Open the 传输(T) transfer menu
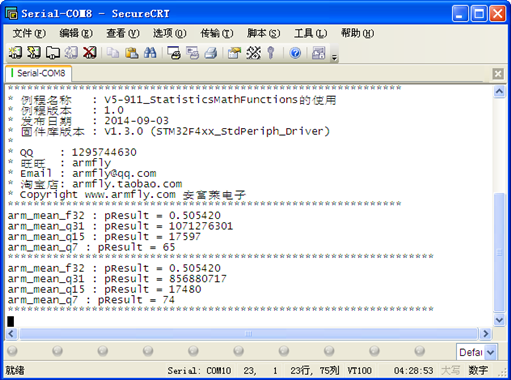Viewport: 511px width, 380px height. coord(217,33)
